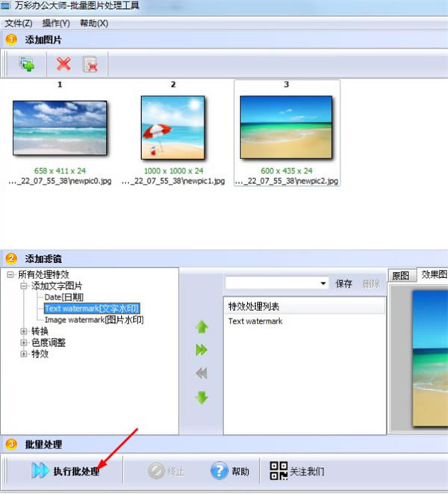The height and width of the screenshot is (494, 448).
Task: Collapse the 所有处理特效 tree node
Action: [x=10, y=275]
